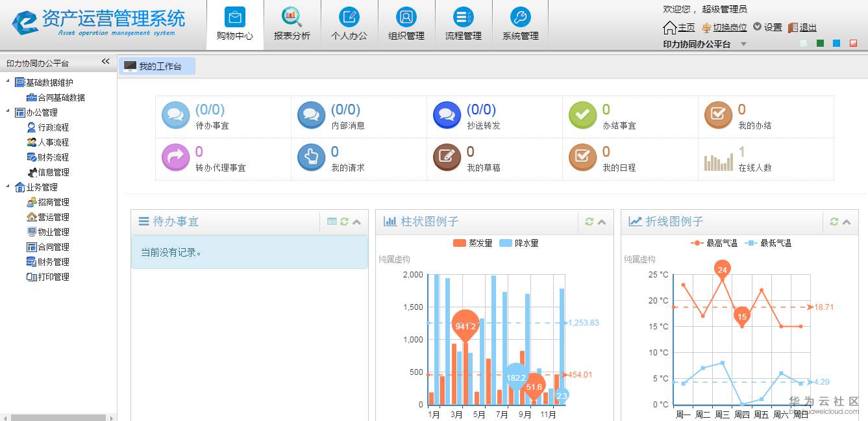Open the 流程管理 module icon

(x=464, y=17)
